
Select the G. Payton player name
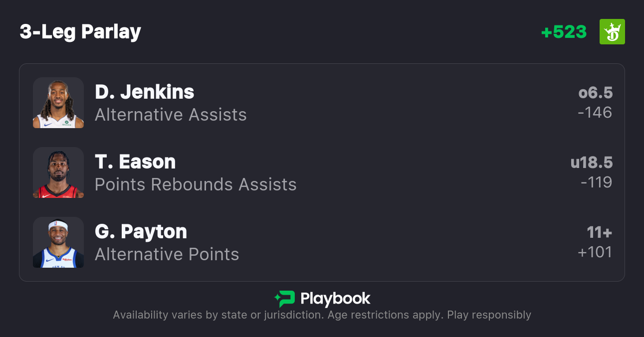141,232
